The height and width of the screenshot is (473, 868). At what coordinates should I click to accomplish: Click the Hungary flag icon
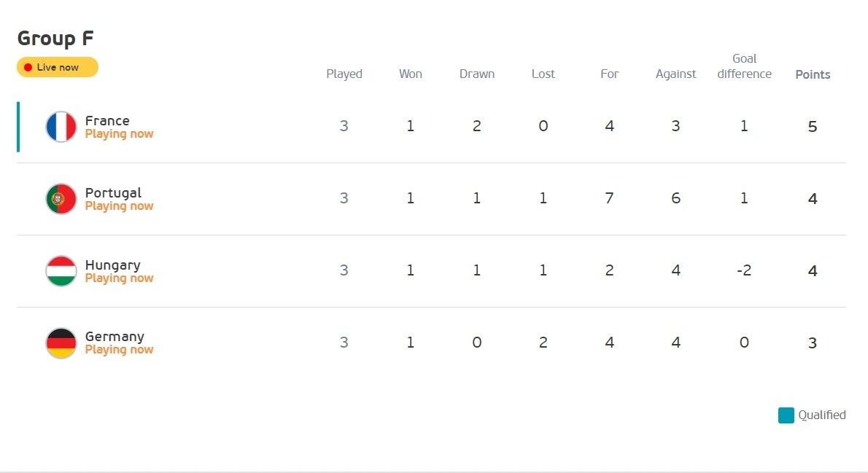tap(61, 270)
